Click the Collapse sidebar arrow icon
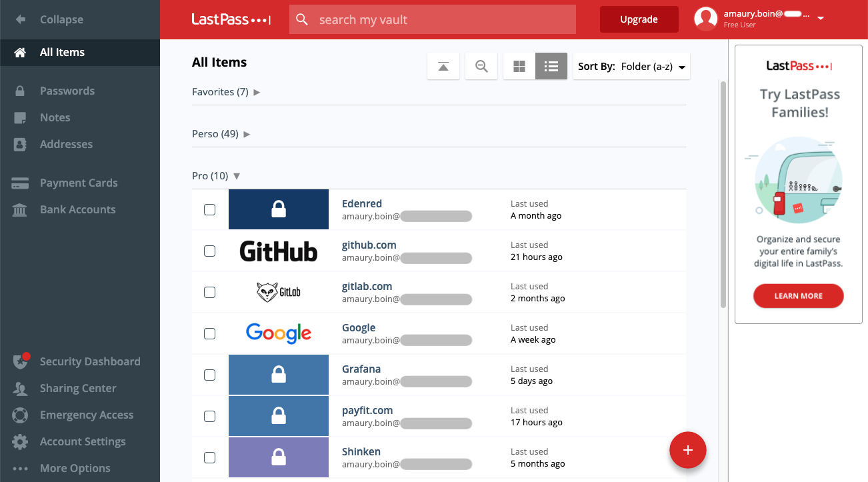The width and height of the screenshot is (868, 482). 20,19
